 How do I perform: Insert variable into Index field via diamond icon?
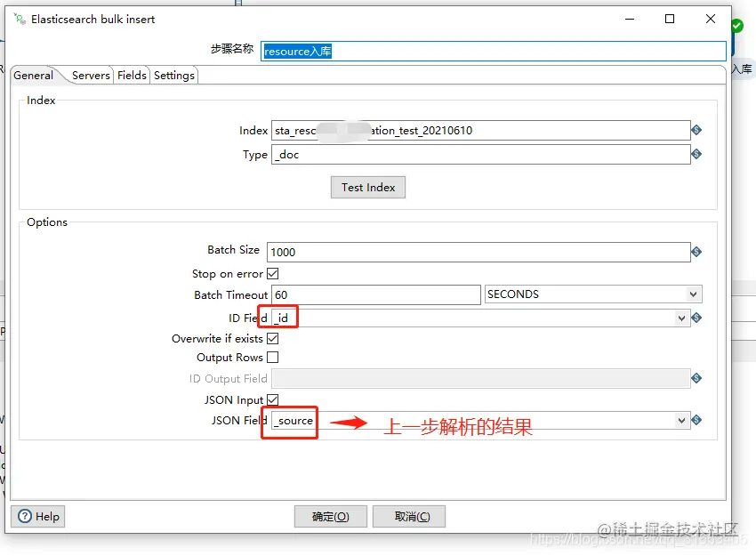(x=696, y=130)
